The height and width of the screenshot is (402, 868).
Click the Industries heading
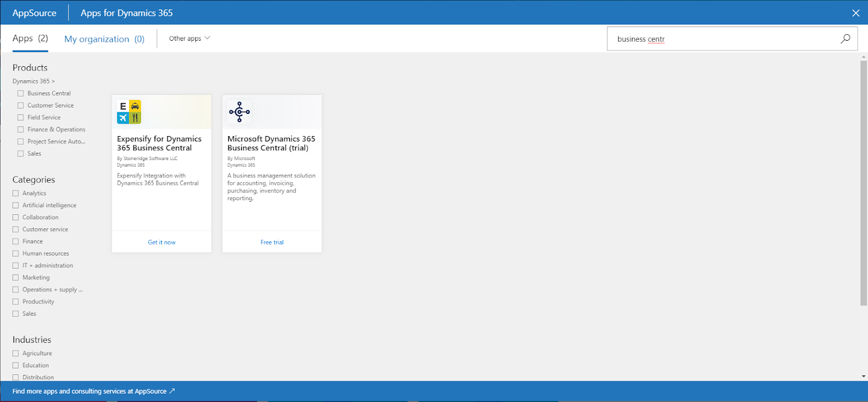click(x=32, y=340)
